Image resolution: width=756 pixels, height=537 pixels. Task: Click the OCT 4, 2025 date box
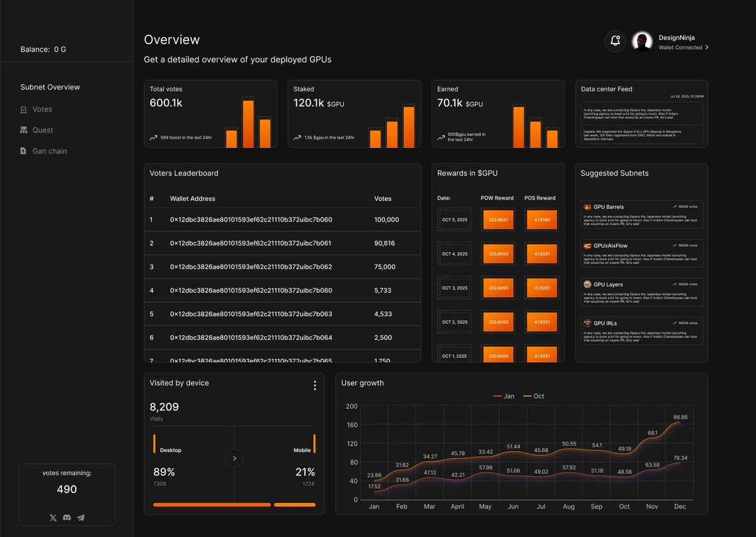click(455, 254)
